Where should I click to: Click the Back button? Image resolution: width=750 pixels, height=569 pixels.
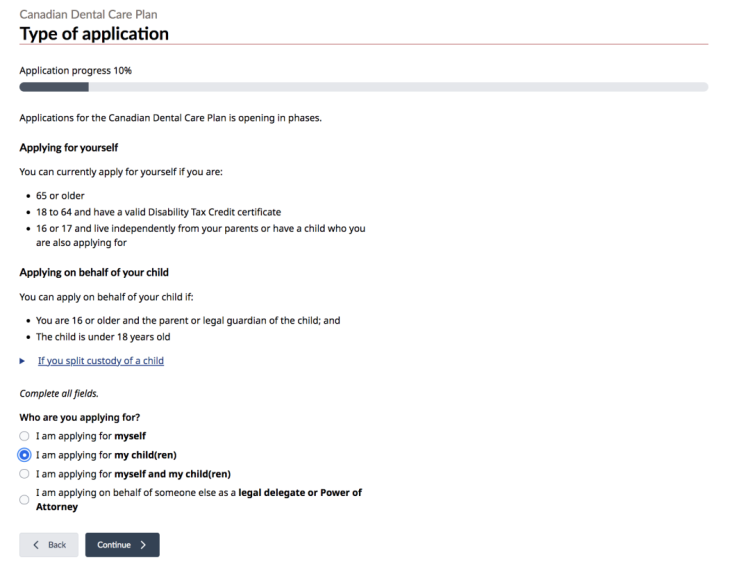coord(48,545)
